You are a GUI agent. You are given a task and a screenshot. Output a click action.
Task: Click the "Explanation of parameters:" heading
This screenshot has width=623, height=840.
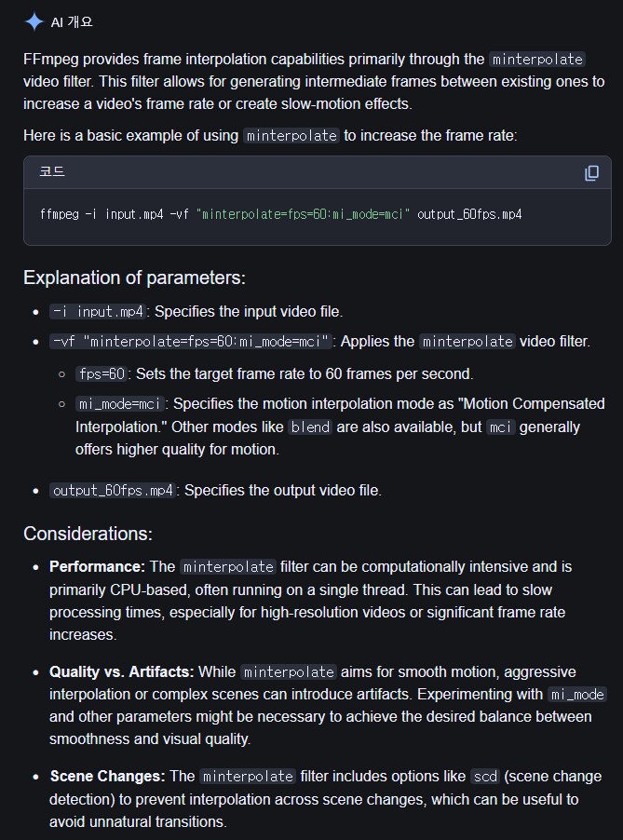pyautogui.click(x=134, y=278)
